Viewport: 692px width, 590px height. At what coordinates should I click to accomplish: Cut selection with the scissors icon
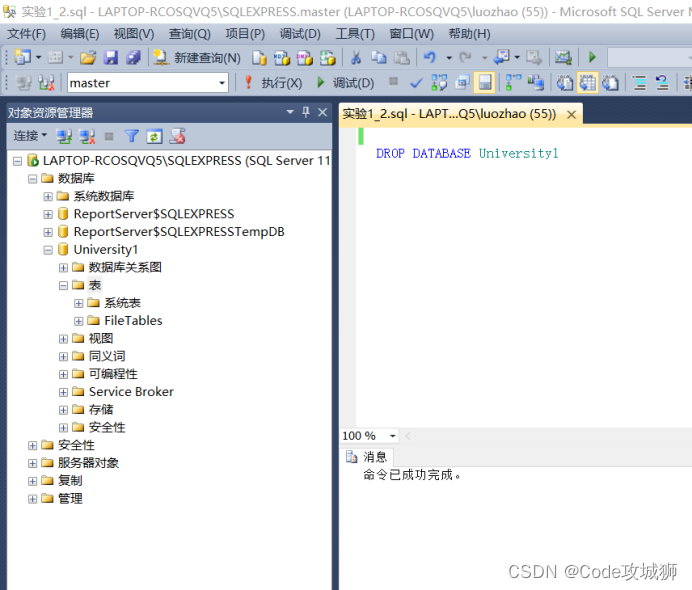coord(356,57)
